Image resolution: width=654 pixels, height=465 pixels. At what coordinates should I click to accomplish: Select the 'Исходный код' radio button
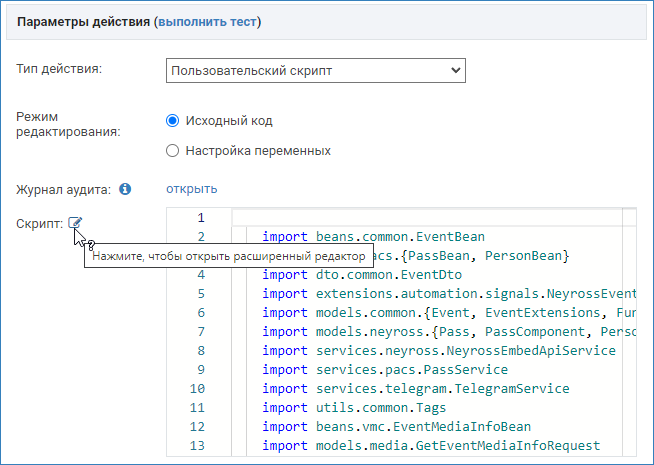[172, 121]
